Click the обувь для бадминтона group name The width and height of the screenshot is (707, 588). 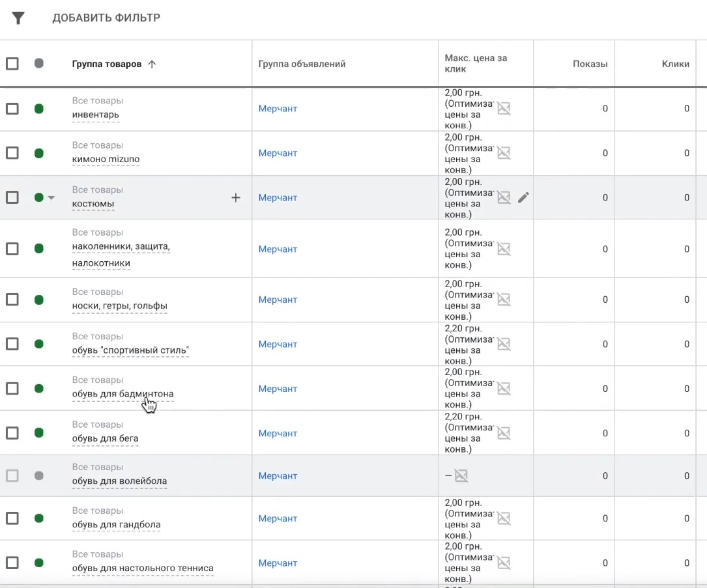[123, 394]
